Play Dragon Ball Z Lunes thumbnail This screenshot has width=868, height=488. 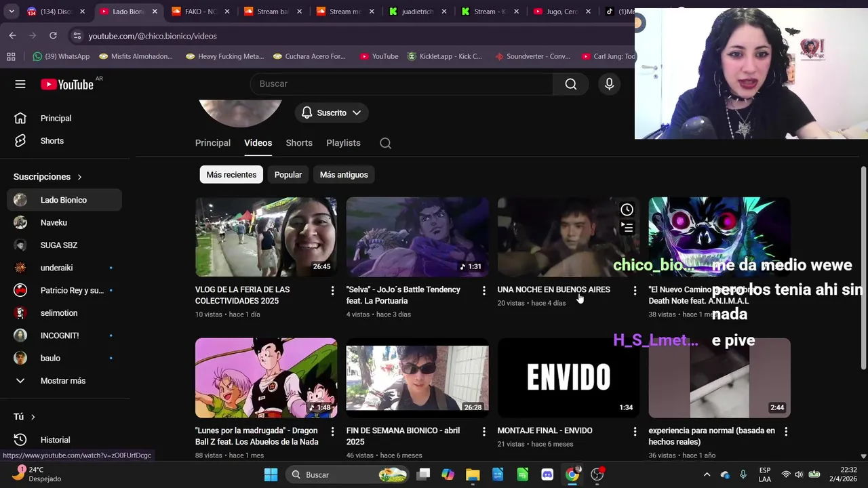[266, 378]
